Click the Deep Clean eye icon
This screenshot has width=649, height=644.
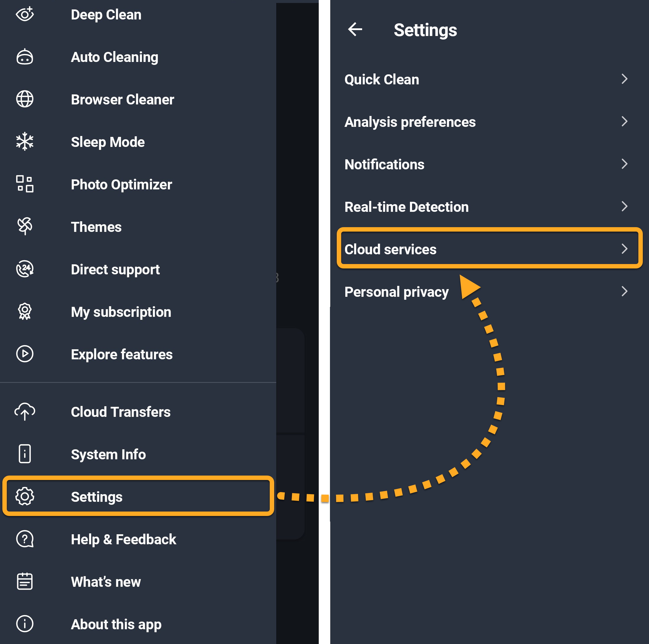pos(25,14)
